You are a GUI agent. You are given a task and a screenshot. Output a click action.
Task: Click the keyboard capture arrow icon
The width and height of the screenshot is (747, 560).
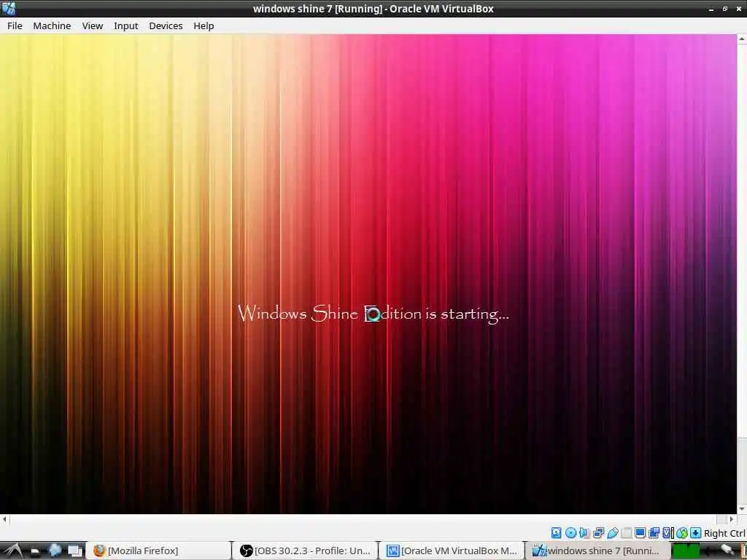pyautogui.click(x=695, y=533)
